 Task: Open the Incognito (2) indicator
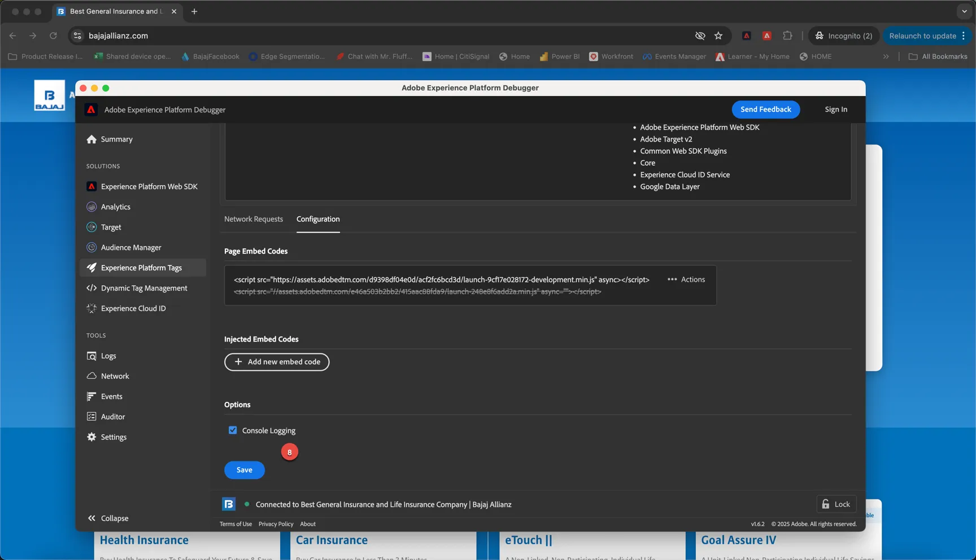tap(844, 36)
